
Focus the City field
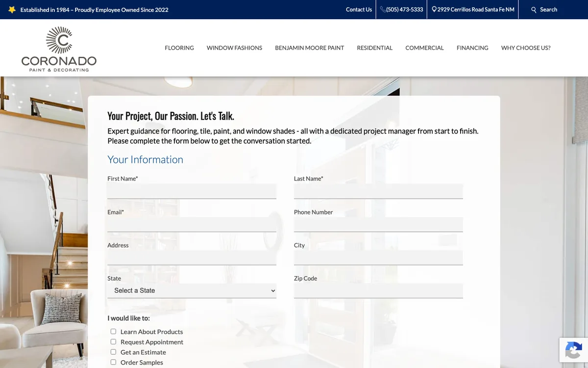pyautogui.click(x=378, y=258)
